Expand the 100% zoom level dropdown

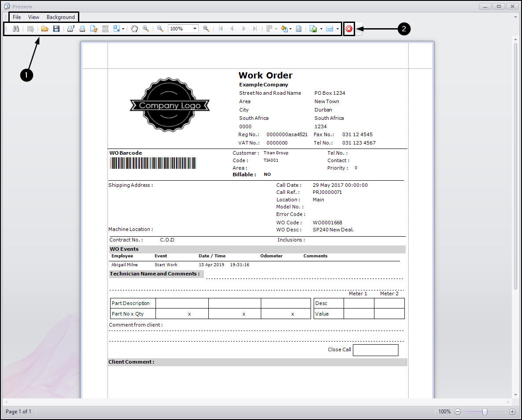(x=195, y=29)
